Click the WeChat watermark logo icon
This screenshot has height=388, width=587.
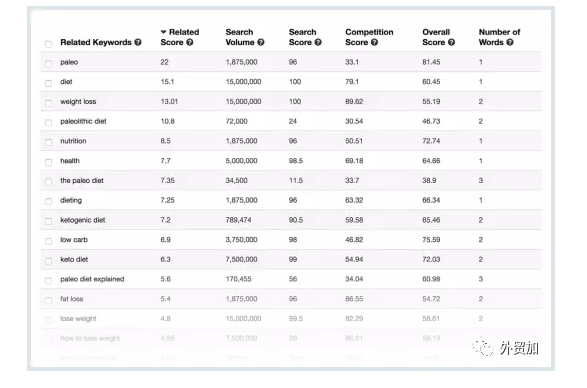(x=484, y=348)
